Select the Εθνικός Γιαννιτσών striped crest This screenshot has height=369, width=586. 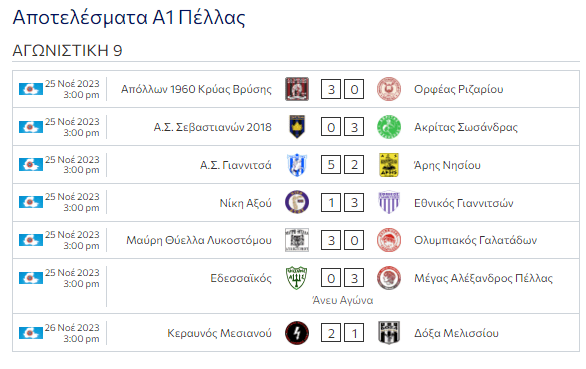click(x=389, y=202)
